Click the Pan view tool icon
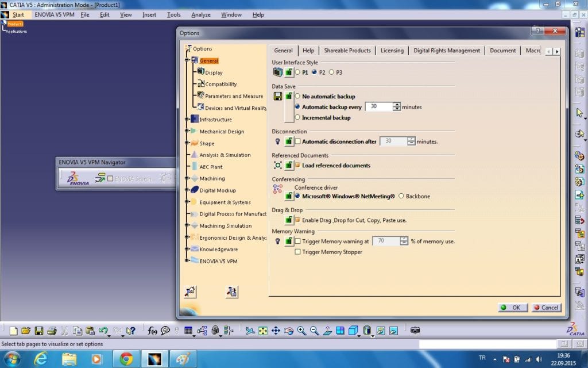588x368 pixels. pyautogui.click(x=276, y=331)
